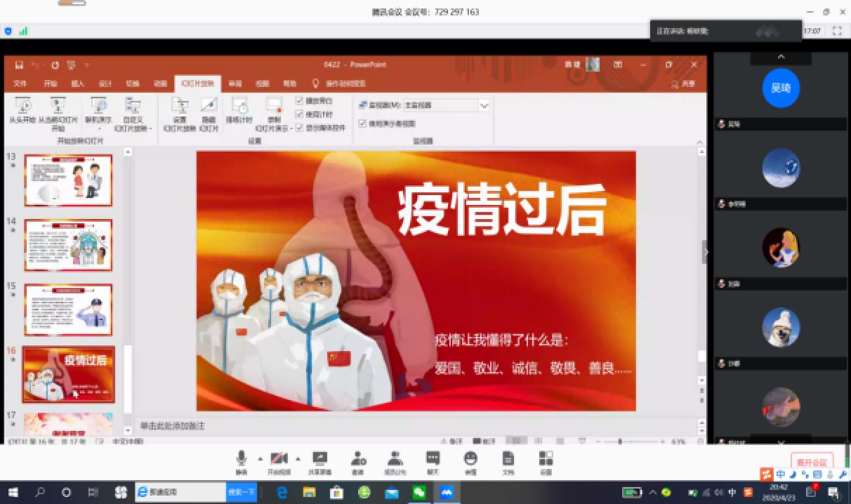Toggle the 播放旁白 checkbox

click(300, 101)
